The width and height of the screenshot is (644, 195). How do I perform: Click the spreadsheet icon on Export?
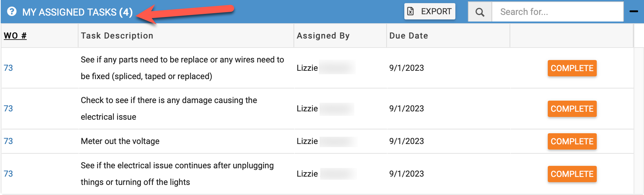click(x=411, y=11)
